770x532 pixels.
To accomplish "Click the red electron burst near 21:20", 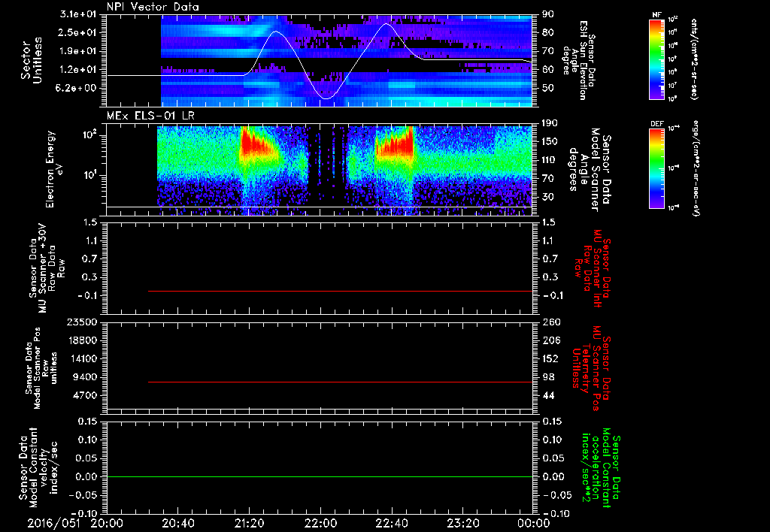I will coord(254,145).
